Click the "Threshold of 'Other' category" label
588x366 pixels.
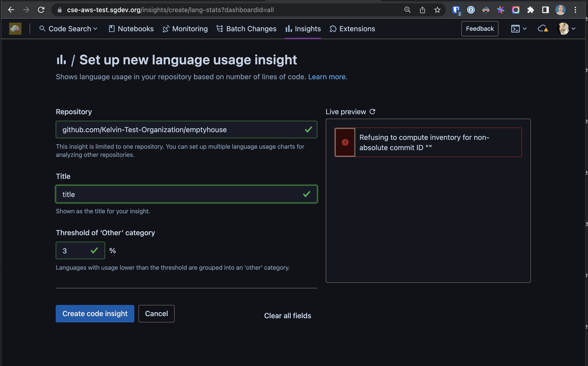point(105,233)
